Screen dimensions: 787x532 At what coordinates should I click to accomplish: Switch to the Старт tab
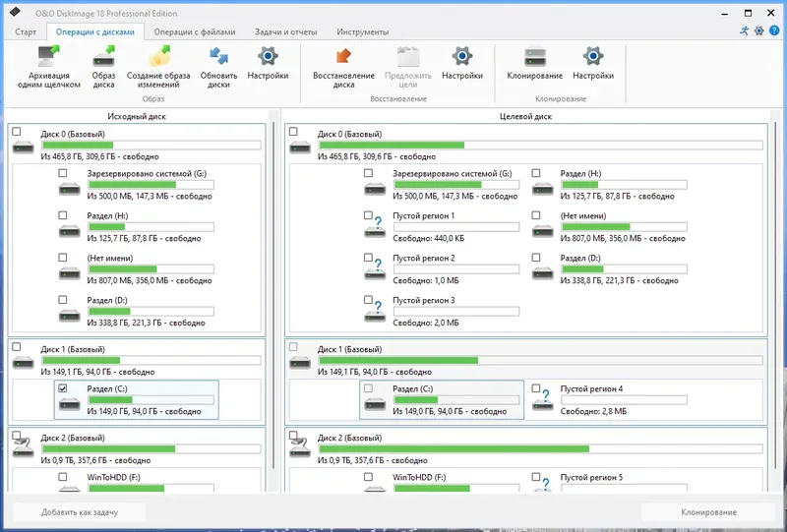[x=26, y=31]
